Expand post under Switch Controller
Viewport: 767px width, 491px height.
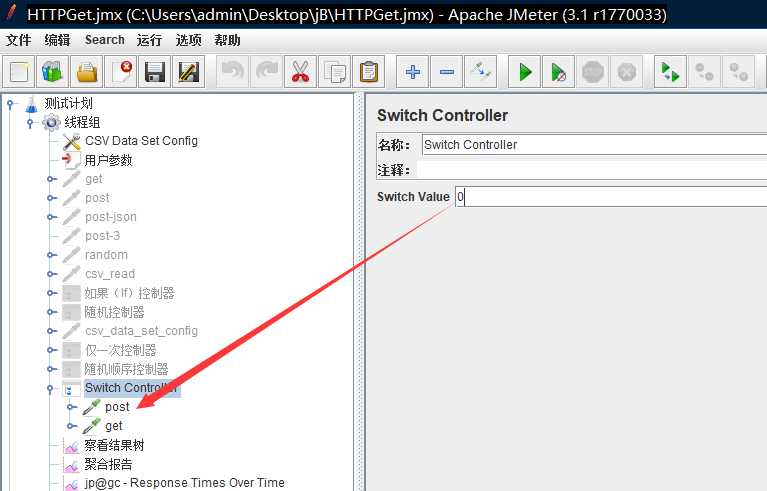(x=72, y=407)
